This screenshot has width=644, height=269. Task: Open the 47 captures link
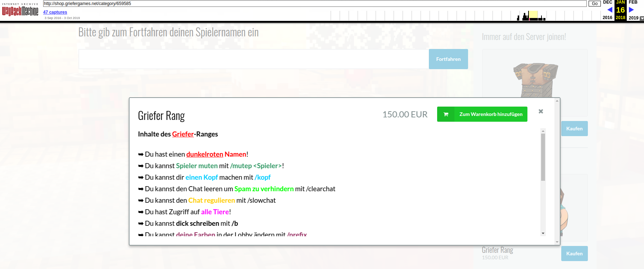[55, 12]
